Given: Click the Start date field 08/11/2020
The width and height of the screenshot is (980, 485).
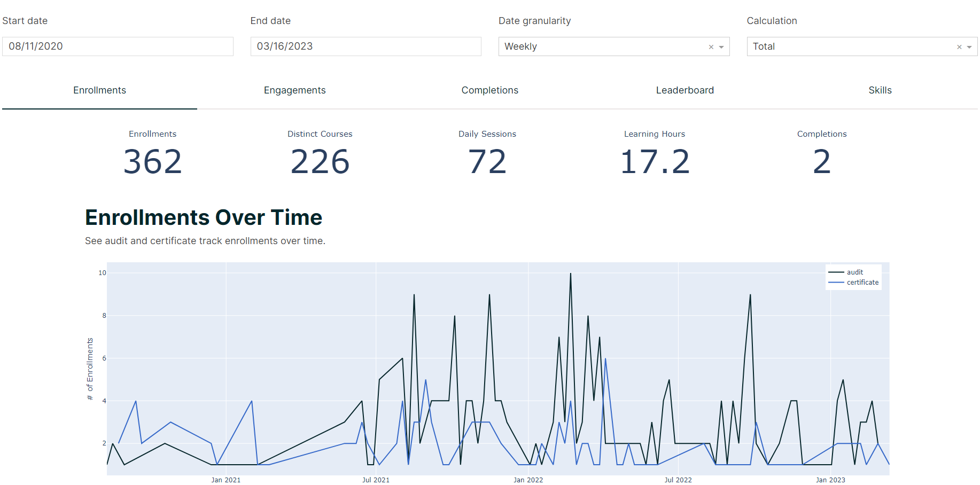Looking at the screenshot, I should point(118,46).
